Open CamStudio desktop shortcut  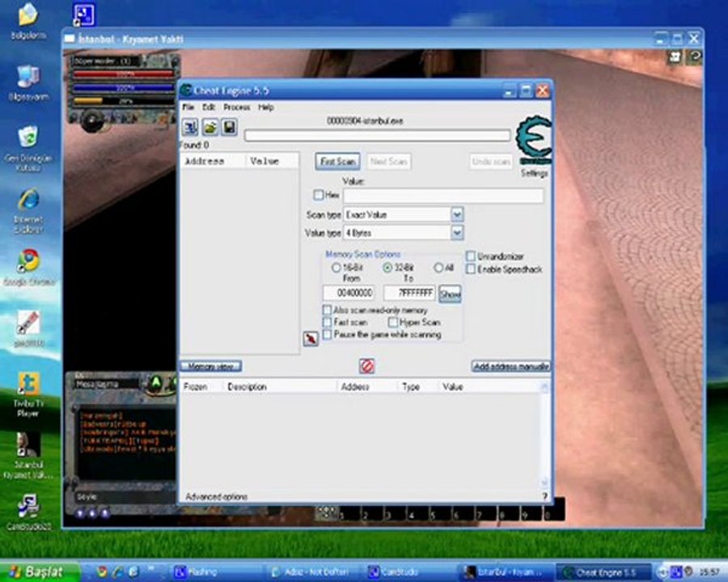(x=28, y=512)
